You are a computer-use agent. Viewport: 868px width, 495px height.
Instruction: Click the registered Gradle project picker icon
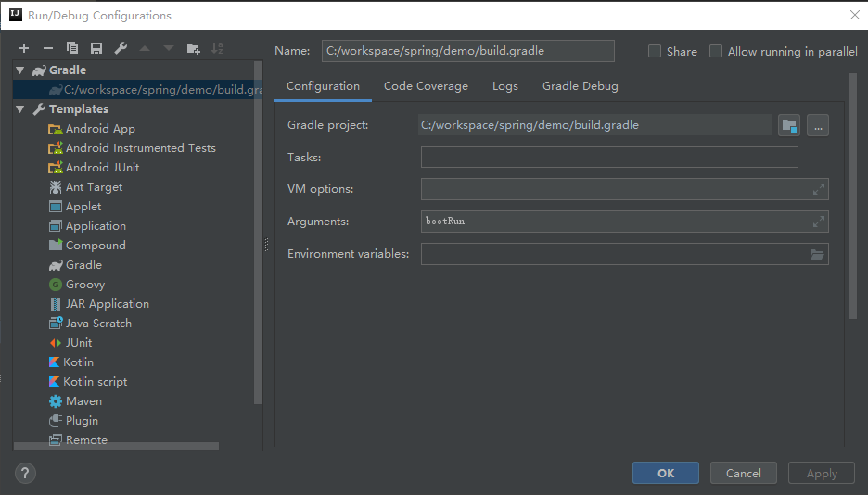pos(789,125)
